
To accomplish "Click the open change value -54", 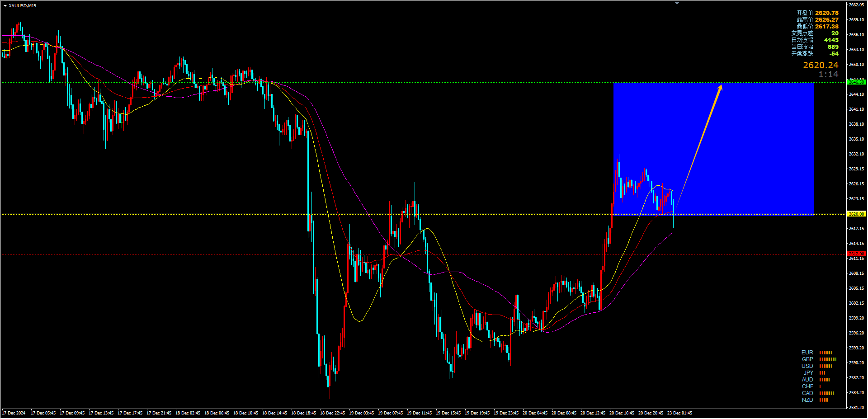I will click(x=834, y=54).
